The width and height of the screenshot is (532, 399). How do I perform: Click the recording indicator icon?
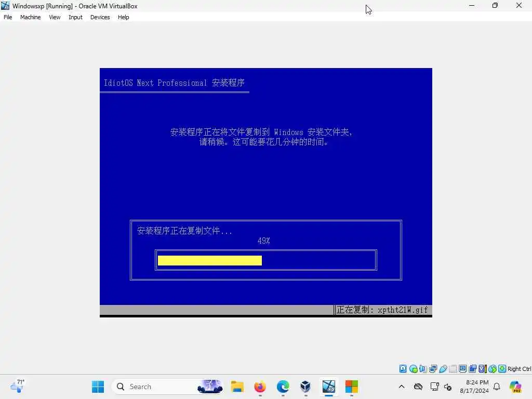click(472, 369)
